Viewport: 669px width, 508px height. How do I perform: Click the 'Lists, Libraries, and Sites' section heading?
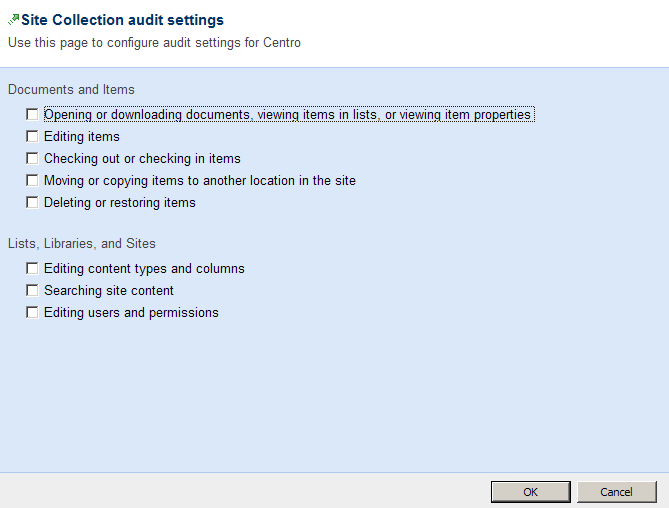click(x=82, y=244)
